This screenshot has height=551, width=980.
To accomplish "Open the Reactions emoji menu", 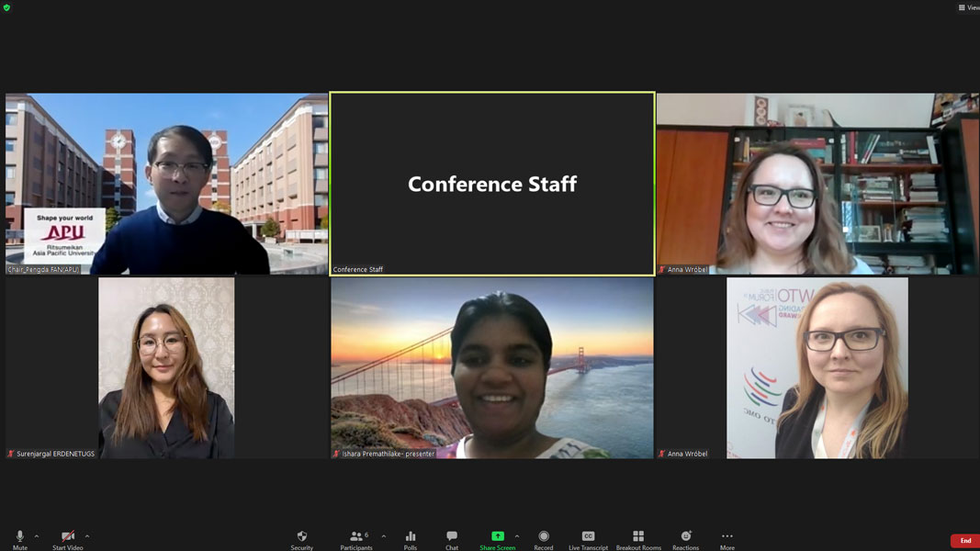I will tap(685, 537).
